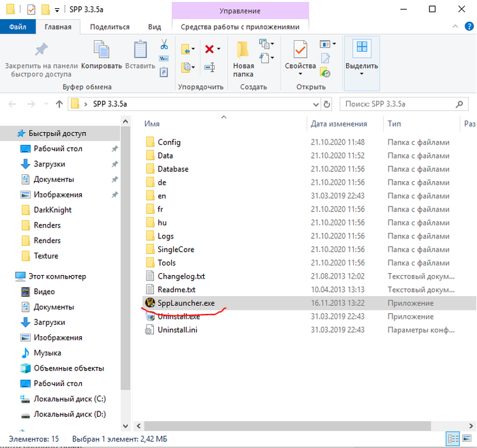Expand the Свойства dropdown arrow
This screenshot has width=477, height=448.
[x=301, y=74]
